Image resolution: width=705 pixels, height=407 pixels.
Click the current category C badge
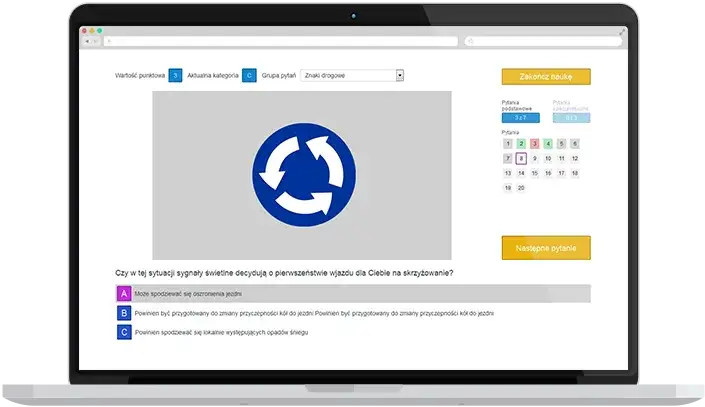[248, 75]
